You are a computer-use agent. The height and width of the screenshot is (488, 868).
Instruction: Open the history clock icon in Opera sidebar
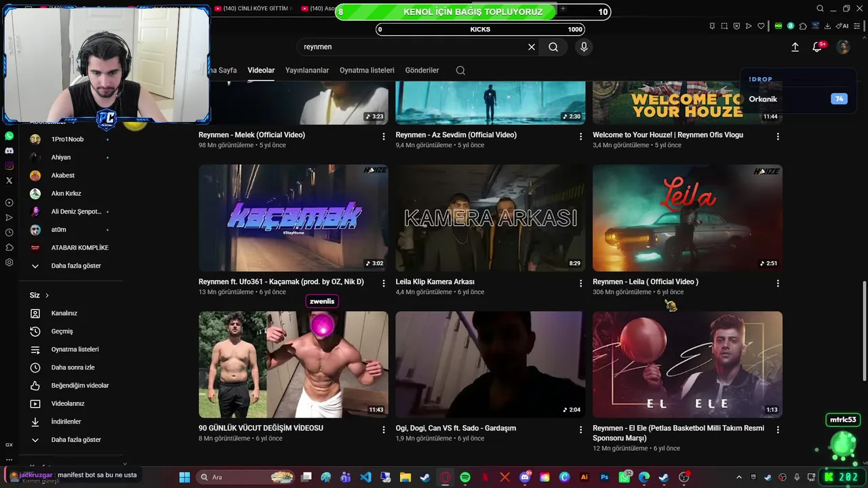tap(9, 232)
